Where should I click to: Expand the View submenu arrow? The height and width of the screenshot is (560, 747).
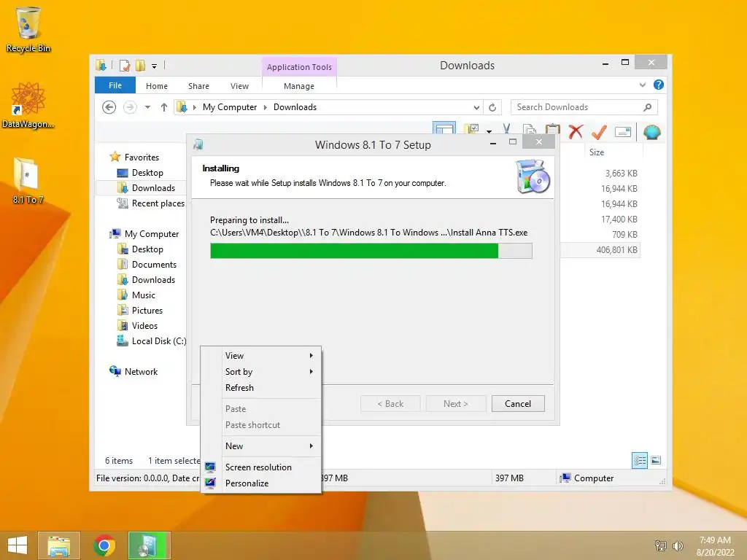point(311,356)
